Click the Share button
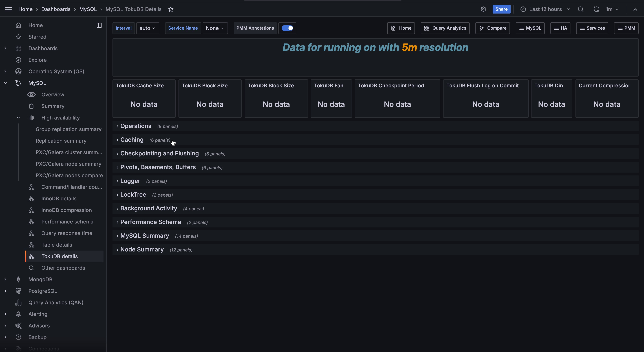The image size is (644, 352). 501,9
